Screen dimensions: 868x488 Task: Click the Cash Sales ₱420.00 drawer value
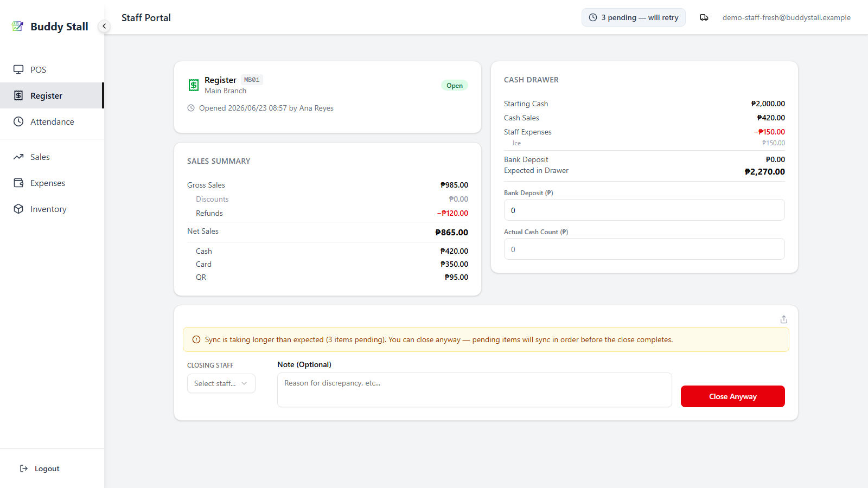pyautogui.click(x=771, y=118)
